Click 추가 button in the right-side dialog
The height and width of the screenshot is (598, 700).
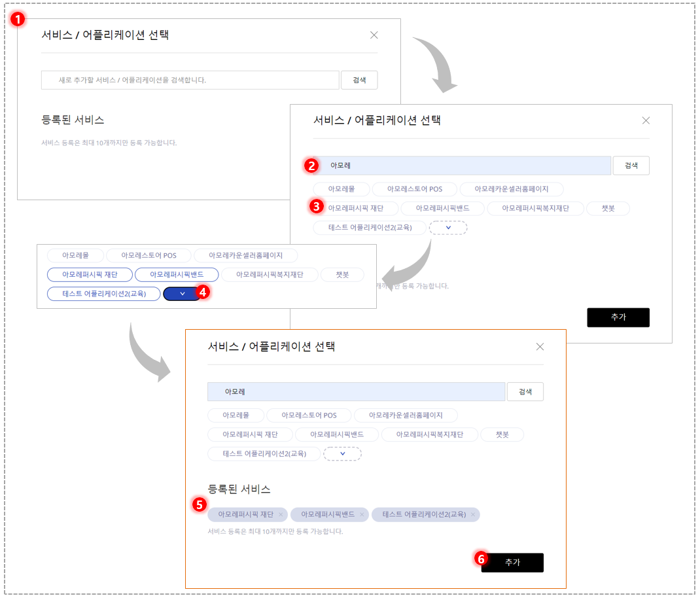click(618, 317)
